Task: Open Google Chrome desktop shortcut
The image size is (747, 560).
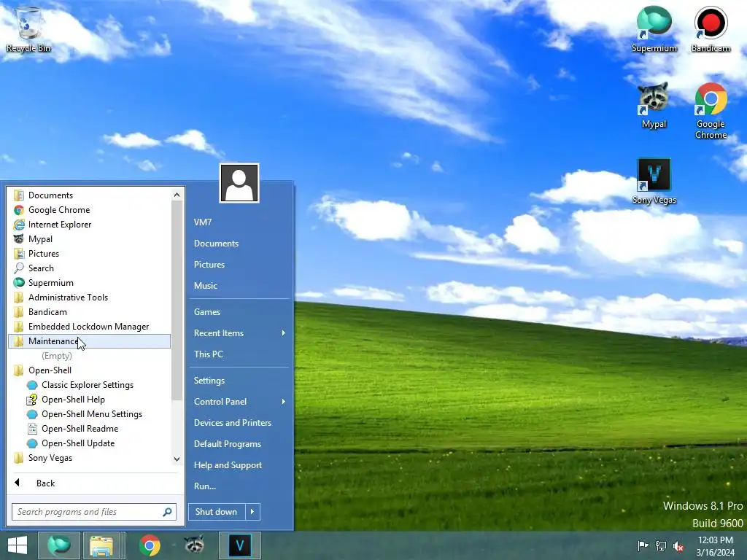Action: tap(711, 111)
